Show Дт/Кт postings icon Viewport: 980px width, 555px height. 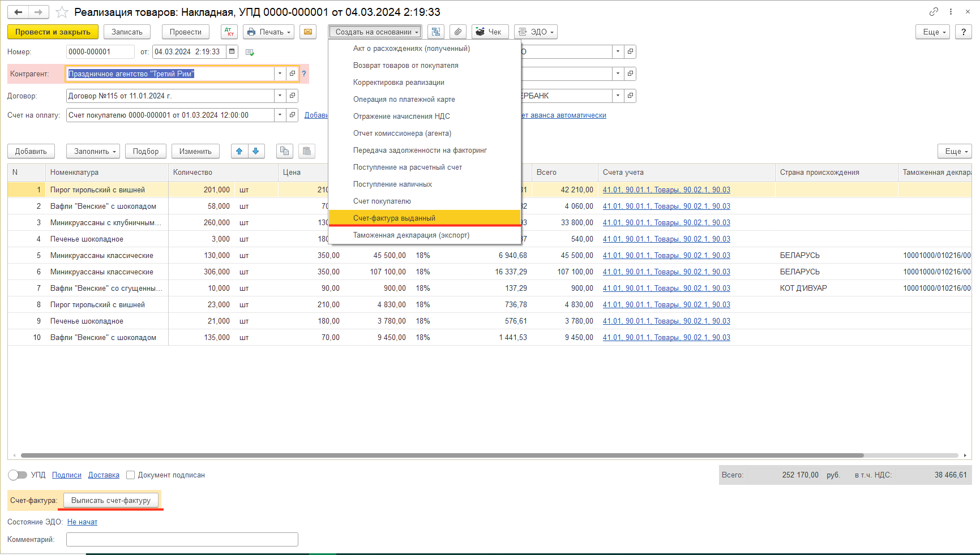[x=229, y=32]
